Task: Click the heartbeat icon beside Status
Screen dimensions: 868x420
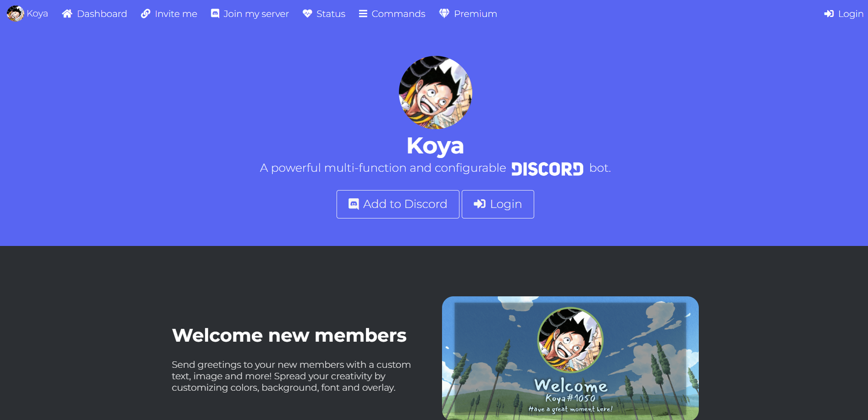Action: (x=307, y=14)
